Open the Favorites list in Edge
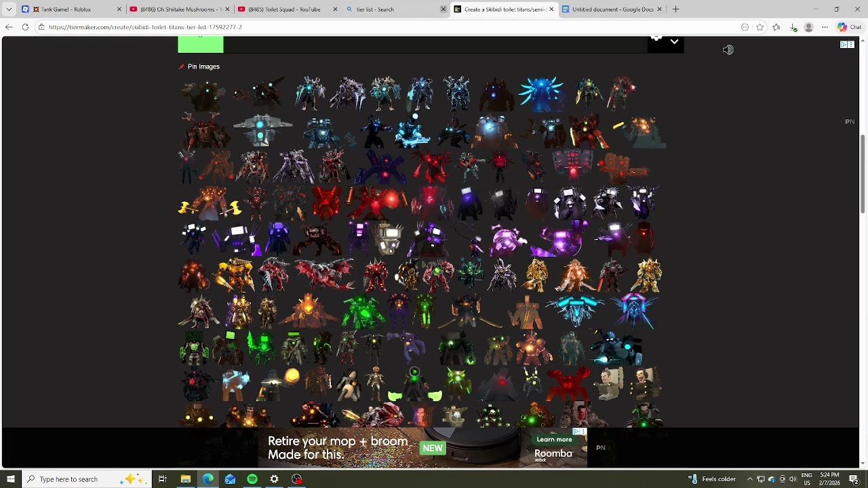 pos(776,27)
